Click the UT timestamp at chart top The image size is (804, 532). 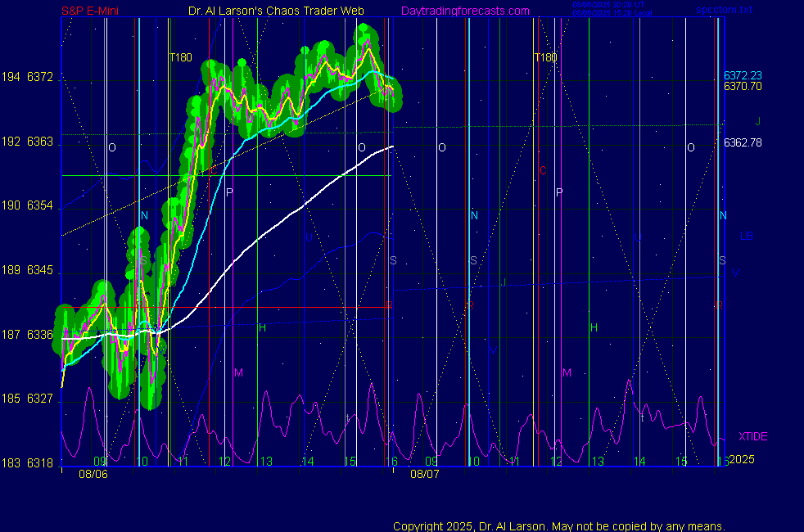coord(609,6)
